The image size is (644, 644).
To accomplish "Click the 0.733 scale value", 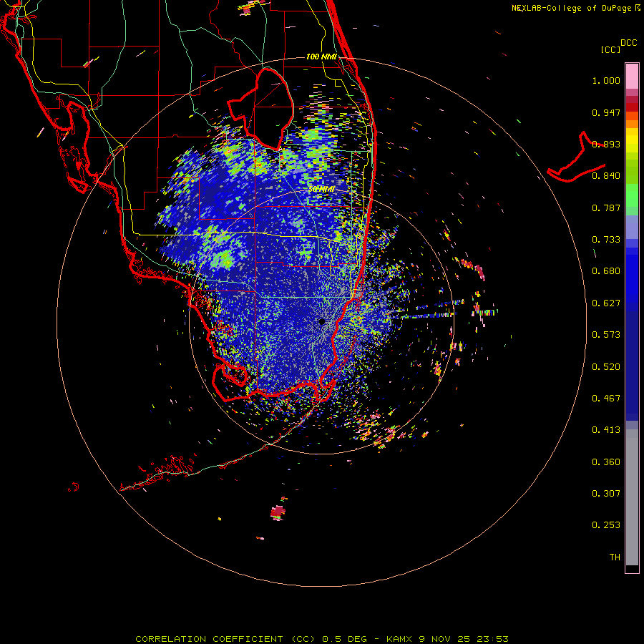I will pos(606,240).
